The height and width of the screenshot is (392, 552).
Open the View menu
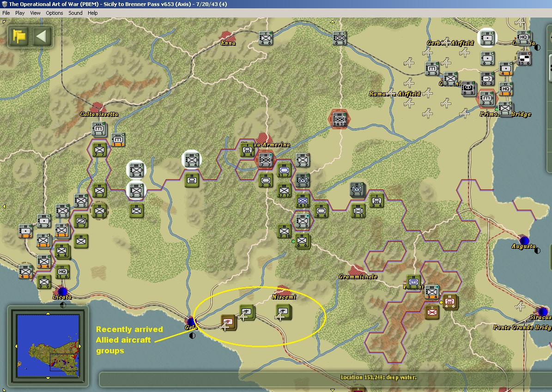tap(35, 13)
